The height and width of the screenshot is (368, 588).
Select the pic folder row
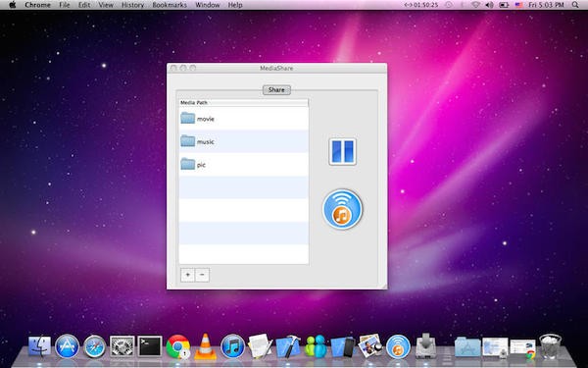click(x=244, y=165)
